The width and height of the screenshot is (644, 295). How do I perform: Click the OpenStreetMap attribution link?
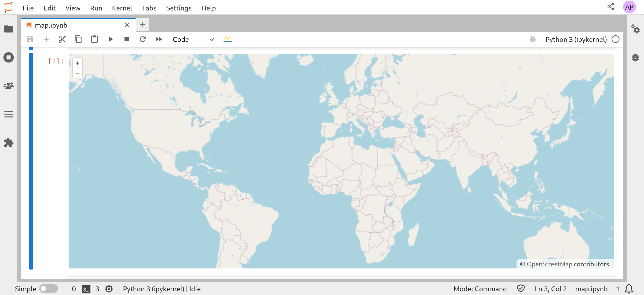point(549,264)
